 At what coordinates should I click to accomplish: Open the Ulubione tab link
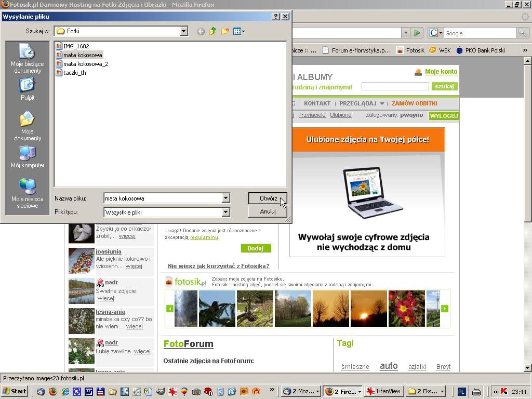341,115
